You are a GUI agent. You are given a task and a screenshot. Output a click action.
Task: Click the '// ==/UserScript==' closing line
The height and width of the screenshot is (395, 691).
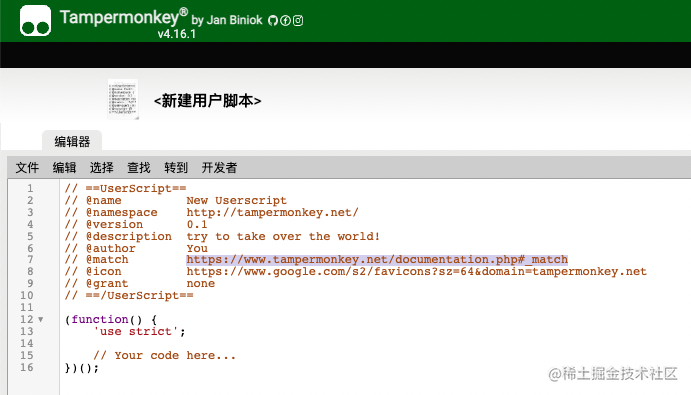click(129, 295)
